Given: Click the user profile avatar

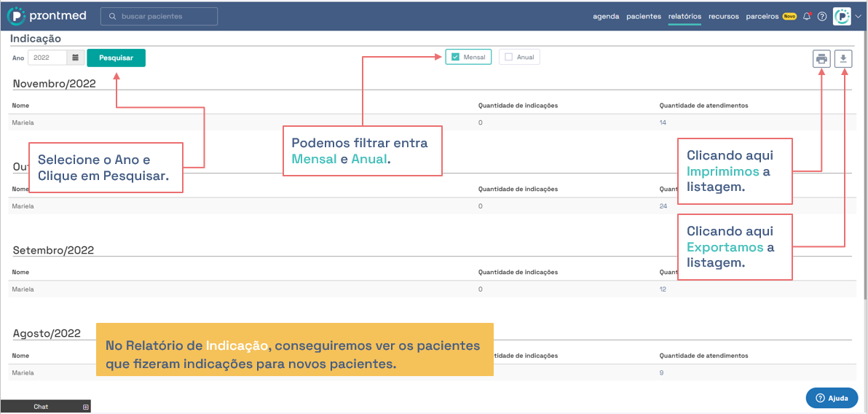Looking at the screenshot, I should click(x=842, y=16).
